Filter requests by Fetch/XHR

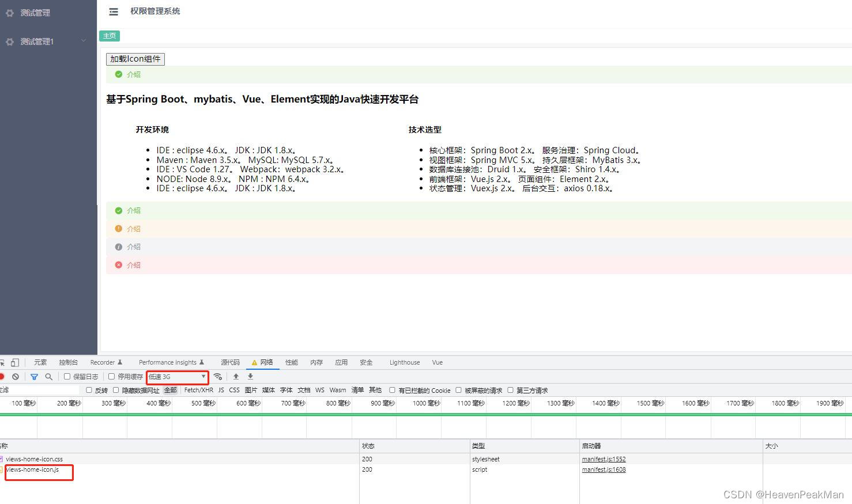pos(199,390)
